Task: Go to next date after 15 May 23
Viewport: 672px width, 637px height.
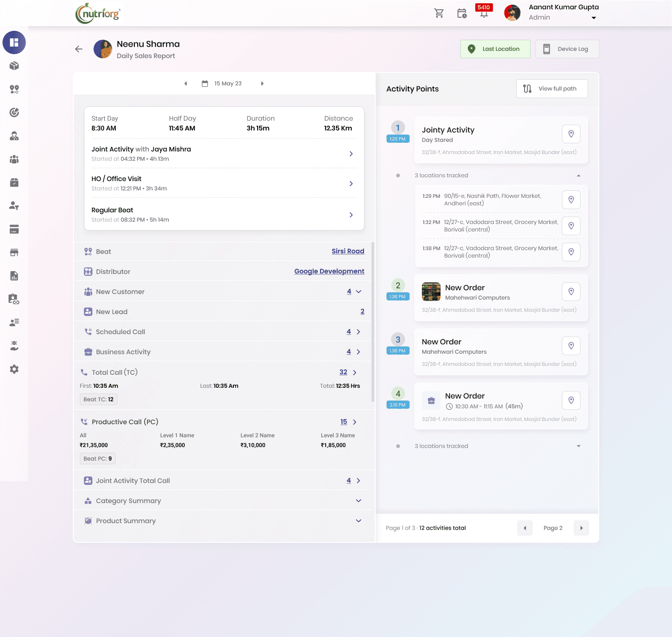Action: coord(262,84)
